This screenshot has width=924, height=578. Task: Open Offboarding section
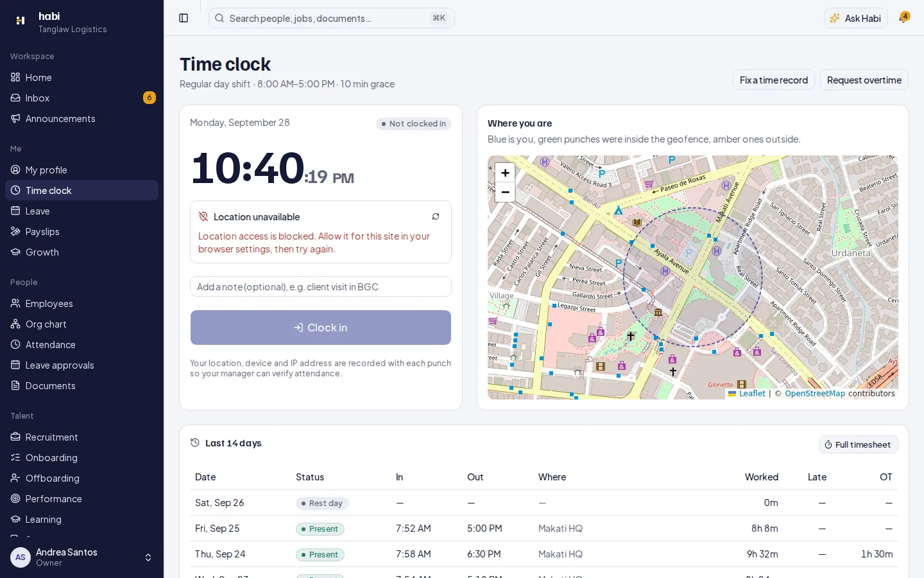(81, 478)
